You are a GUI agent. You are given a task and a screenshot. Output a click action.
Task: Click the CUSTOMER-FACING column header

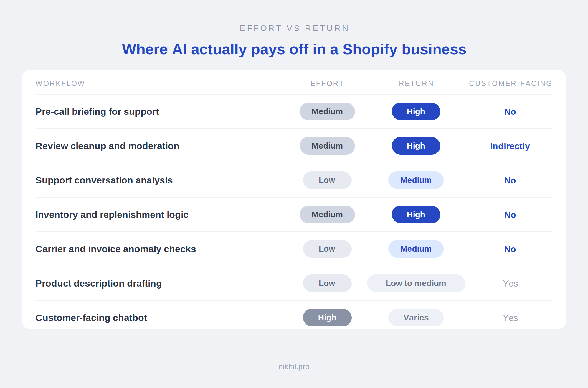(x=510, y=83)
